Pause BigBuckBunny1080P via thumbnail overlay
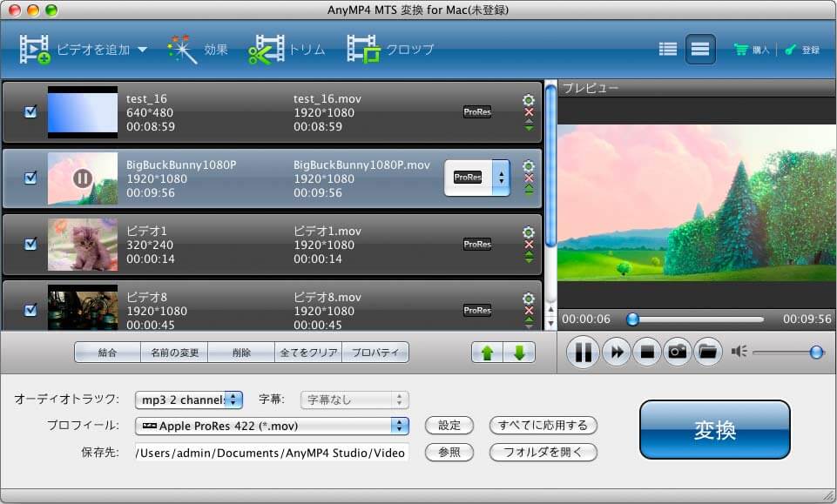The width and height of the screenshot is (837, 504). tap(83, 178)
